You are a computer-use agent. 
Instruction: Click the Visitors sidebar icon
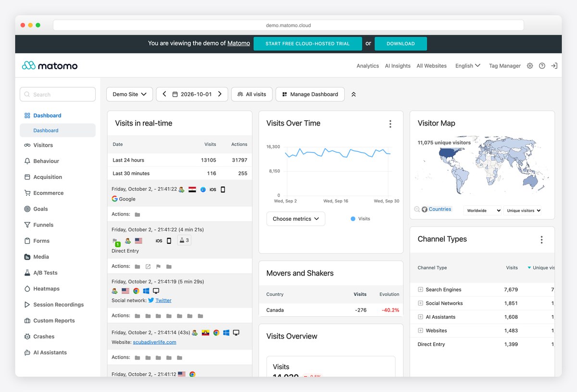(x=27, y=145)
